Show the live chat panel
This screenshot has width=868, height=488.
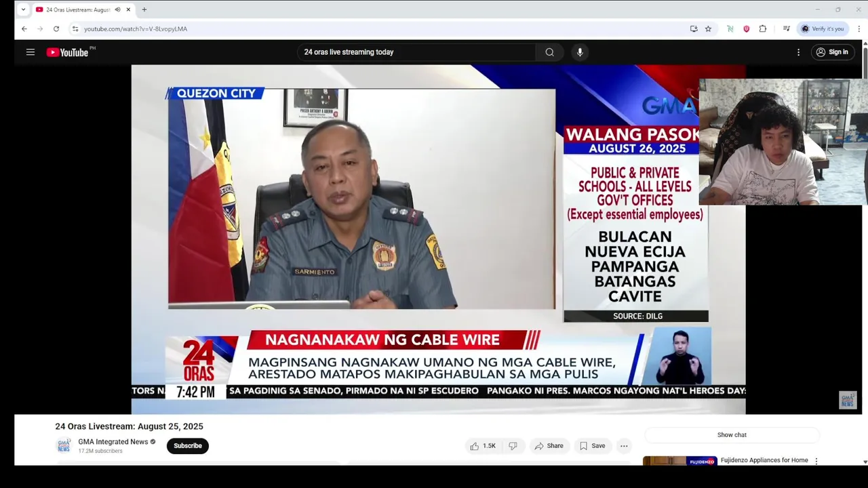[x=732, y=435]
